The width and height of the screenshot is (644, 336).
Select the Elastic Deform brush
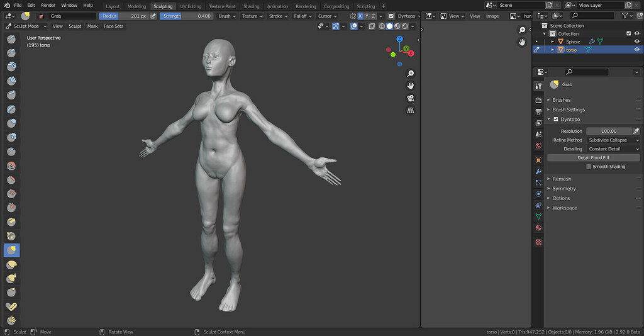tap(11, 264)
